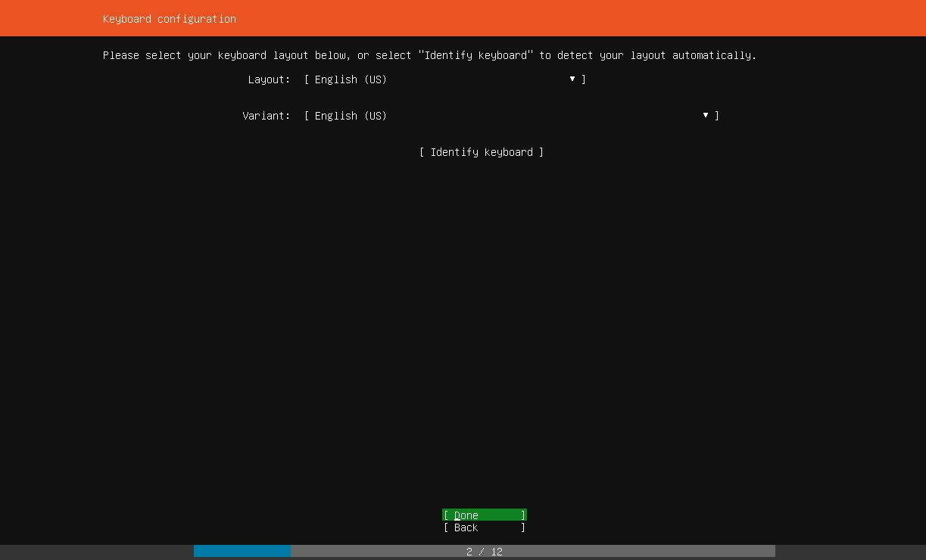This screenshot has height=560, width=926.
Task: Click the Variant field label
Action: click(x=266, y=115)
